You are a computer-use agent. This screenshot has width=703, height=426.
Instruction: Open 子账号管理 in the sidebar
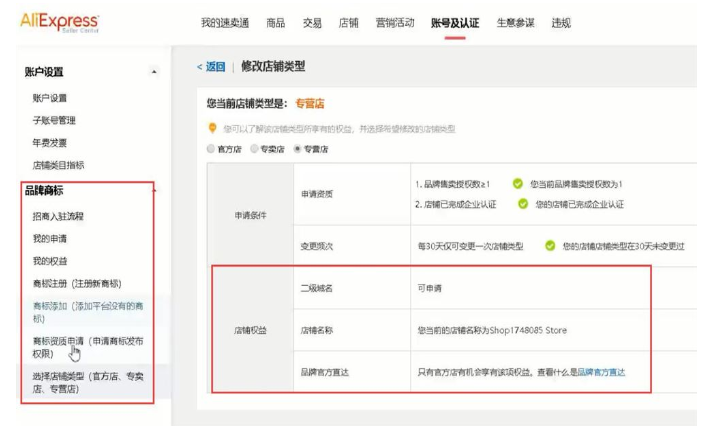(54, 120)
